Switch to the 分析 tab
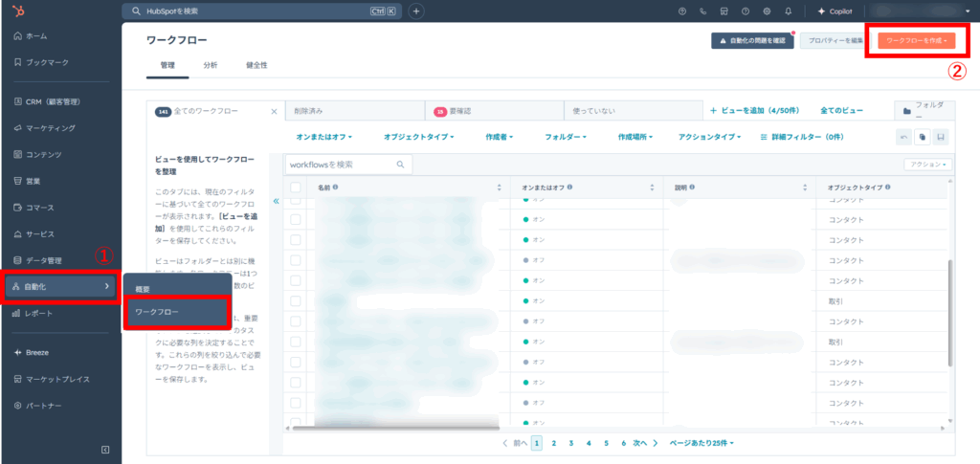This screenshot has width=980, height=464. point(211,65)
